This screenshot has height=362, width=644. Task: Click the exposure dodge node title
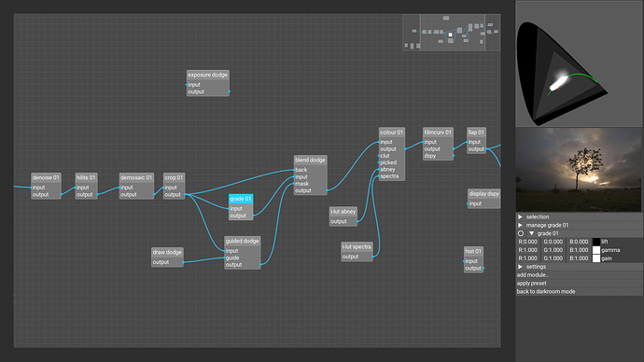click(x=208, y=76)
